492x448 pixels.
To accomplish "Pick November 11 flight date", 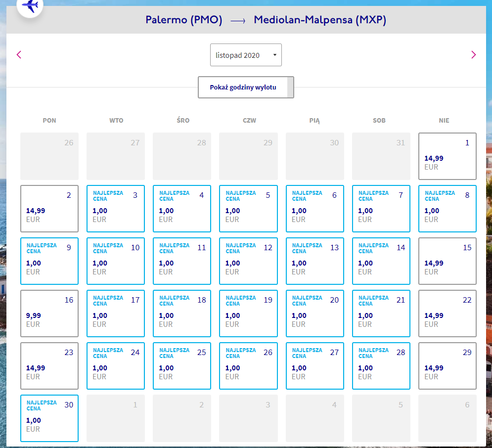I will coord(182,261).
